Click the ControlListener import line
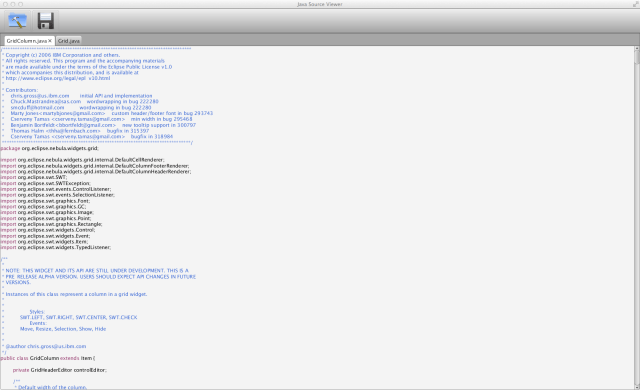Image resolution: width=640 pixels, height=390 pixels. point(56,189)
